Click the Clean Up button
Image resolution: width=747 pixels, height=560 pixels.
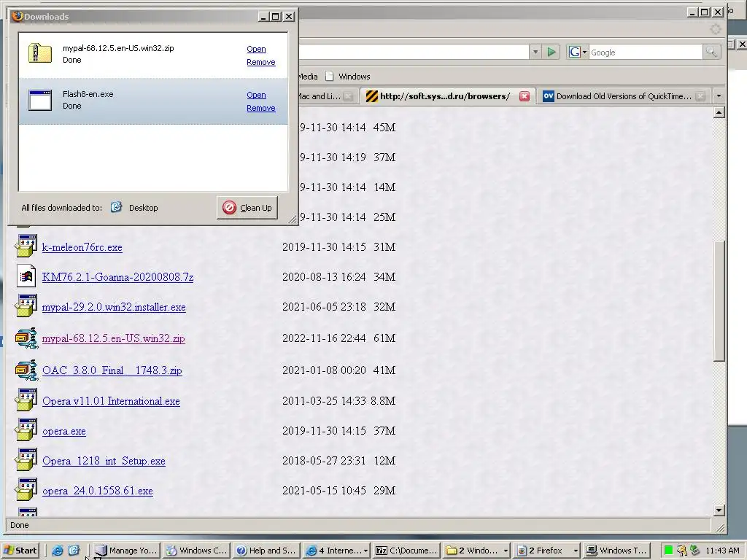click(x=247, y=208)
